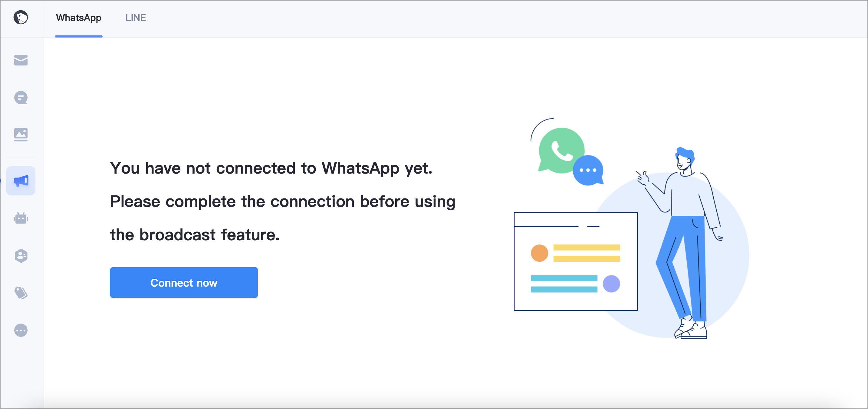Click the yellow text bars in card
This screenshot has height=409, width=868.
tap(587, 253)
